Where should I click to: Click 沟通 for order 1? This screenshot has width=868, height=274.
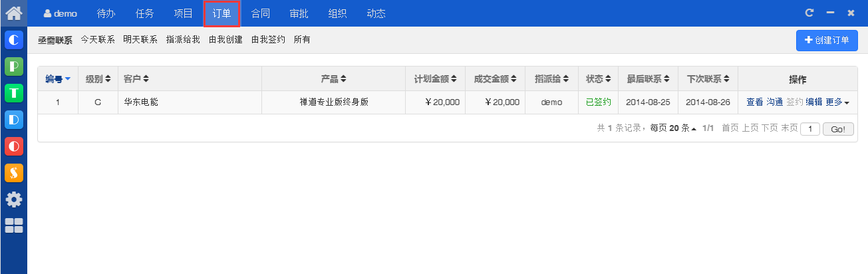point(775,102)
